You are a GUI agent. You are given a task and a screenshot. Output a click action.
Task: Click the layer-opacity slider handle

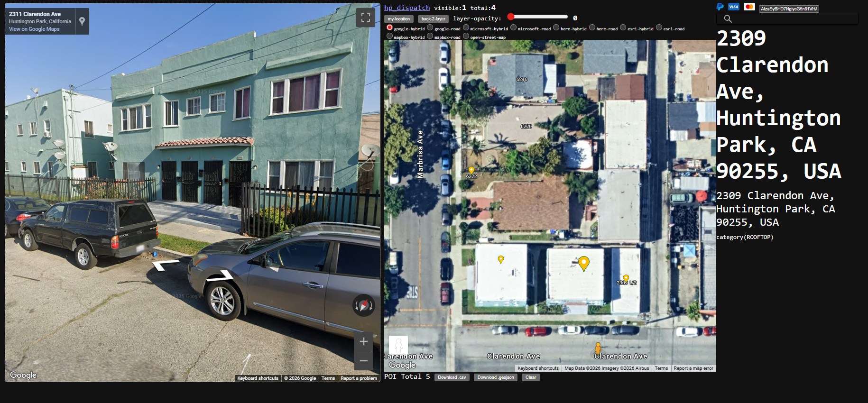(511, 17)
